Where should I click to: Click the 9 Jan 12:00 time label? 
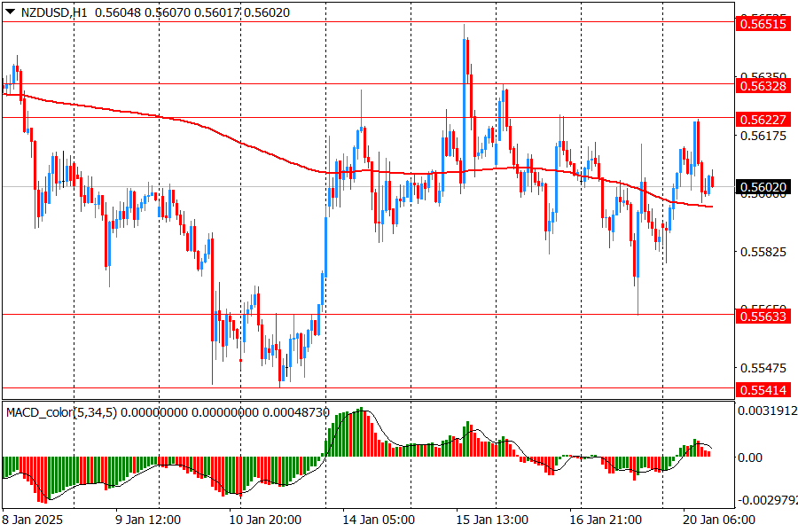[x=149, y=520]
